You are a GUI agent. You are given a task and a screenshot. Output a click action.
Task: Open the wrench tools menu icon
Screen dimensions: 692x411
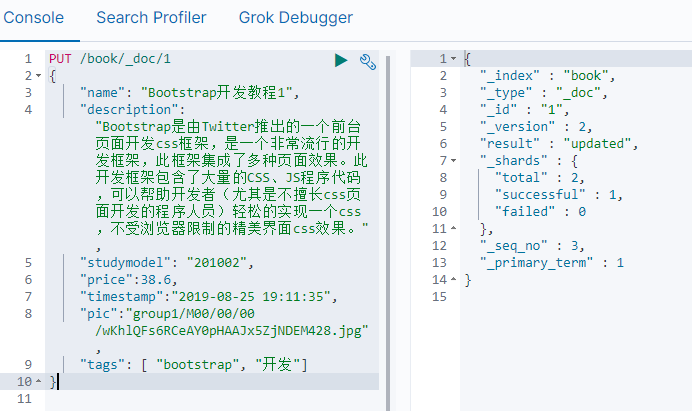368,61
